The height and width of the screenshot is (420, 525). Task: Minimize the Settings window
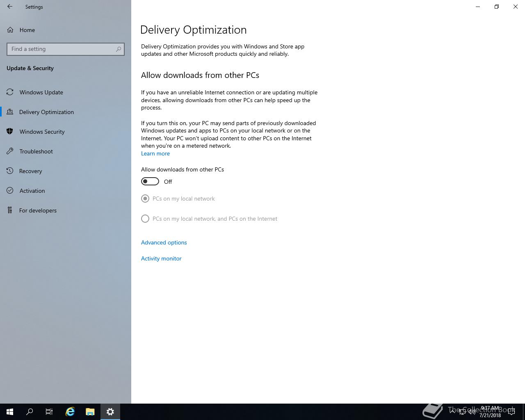[478, 7]
